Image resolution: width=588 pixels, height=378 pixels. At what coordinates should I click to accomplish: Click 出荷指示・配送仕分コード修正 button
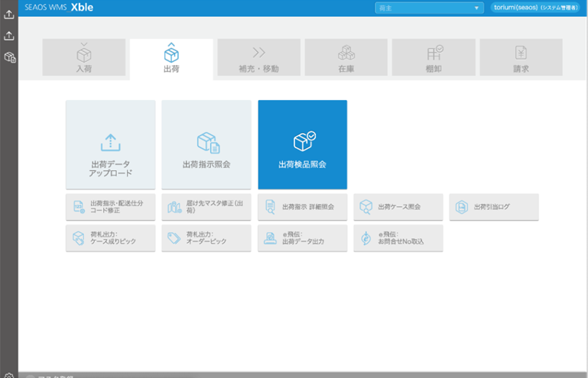pyautogui.click(x=111, y=207)
